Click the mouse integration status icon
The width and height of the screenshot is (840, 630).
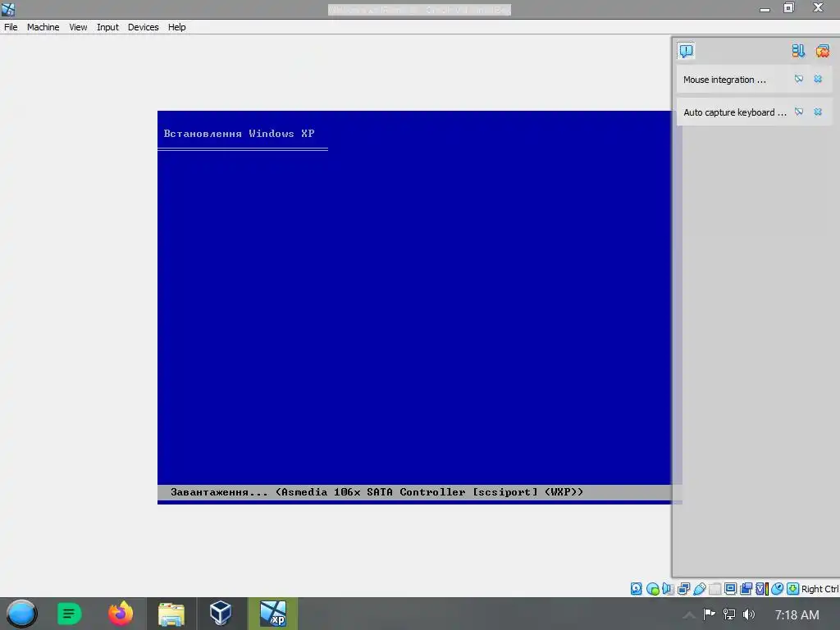click(778, 589)
